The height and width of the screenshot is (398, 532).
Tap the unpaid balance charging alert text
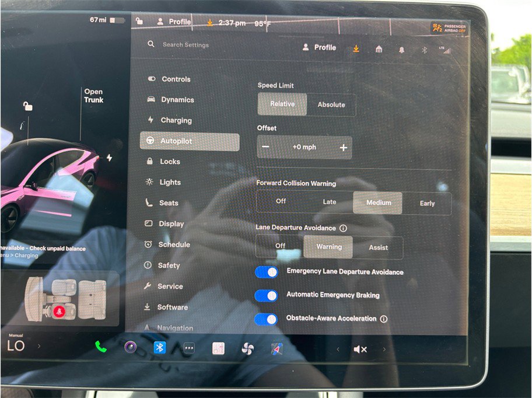click(43, 252)
